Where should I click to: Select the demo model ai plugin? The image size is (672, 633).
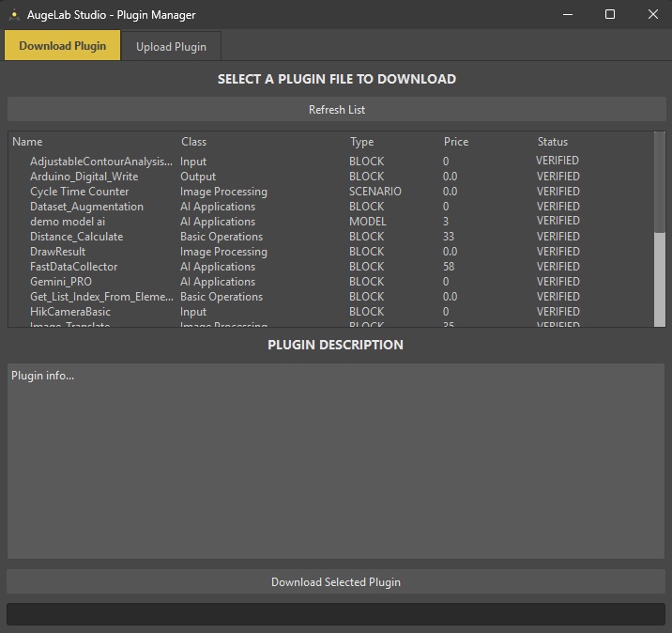(x=68, y=222)
